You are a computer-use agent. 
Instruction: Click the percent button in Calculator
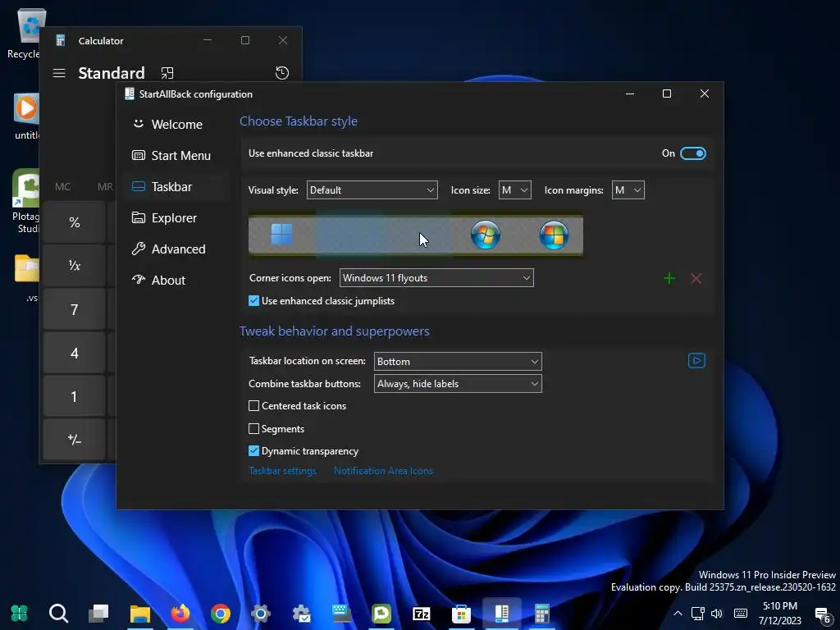(x=75, y=222)
